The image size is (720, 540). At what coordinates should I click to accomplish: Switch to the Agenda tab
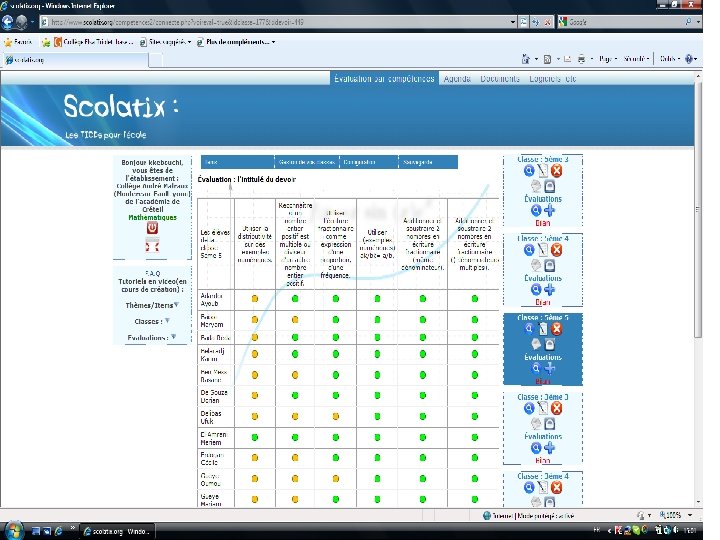click(x=457, y=79)
